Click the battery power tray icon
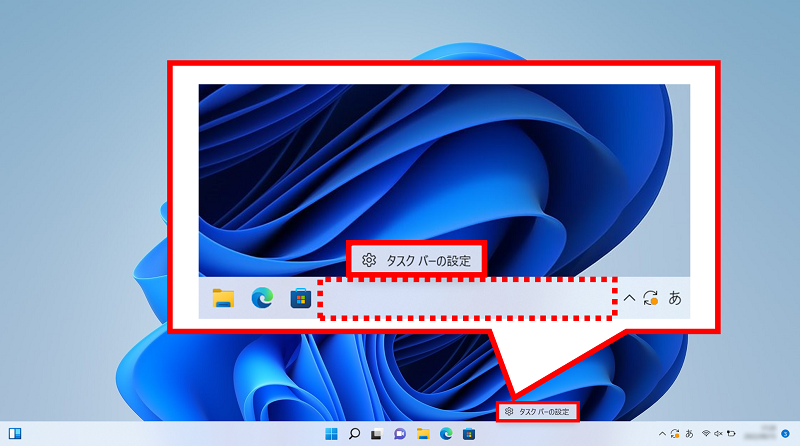Viewport: 800px width, 446px height. (731, 434)
